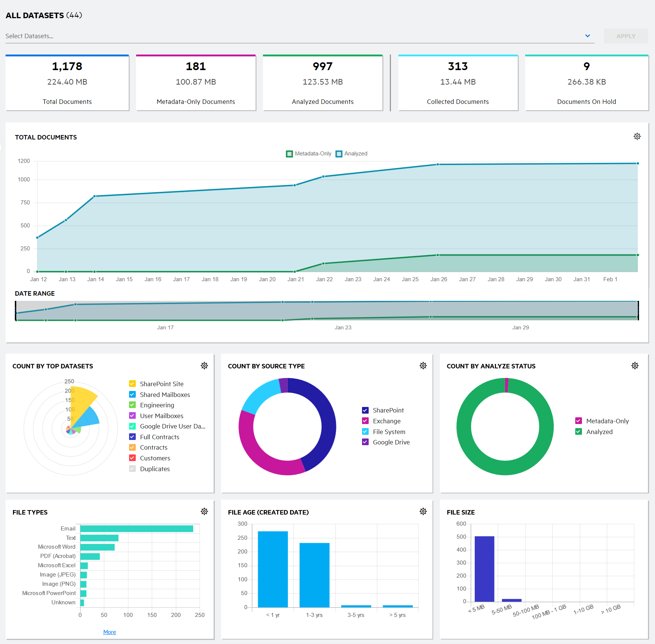
Task: Select the Documents On Hold card
Action: 586,83
